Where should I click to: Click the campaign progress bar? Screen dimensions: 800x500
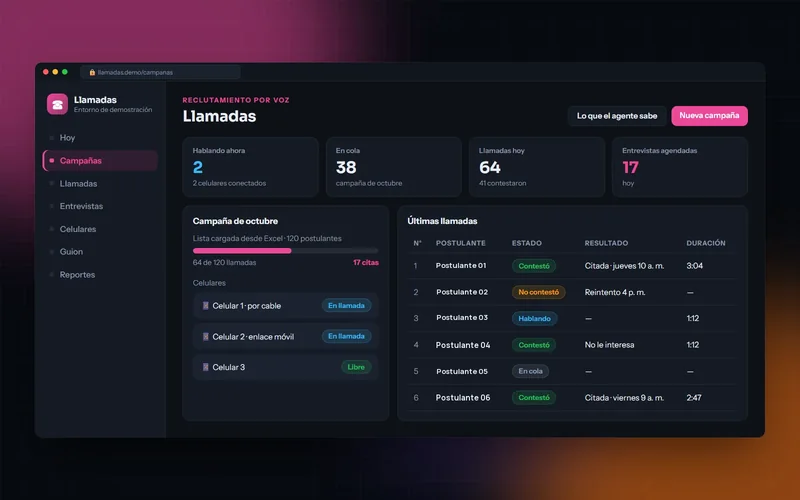click(x=286, y=251)
